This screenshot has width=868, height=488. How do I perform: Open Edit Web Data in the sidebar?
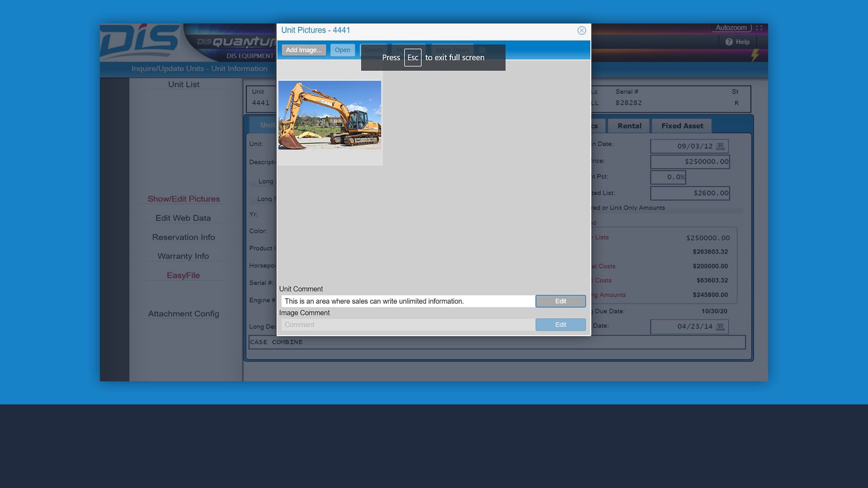tap(183, 218)
